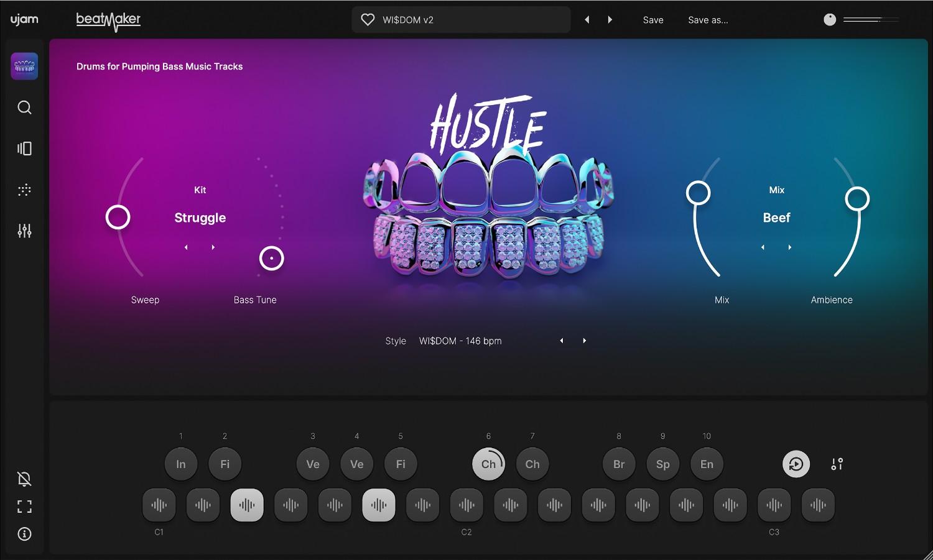Toggle the Ch pad numbered 6

click(x=488, y=464)
